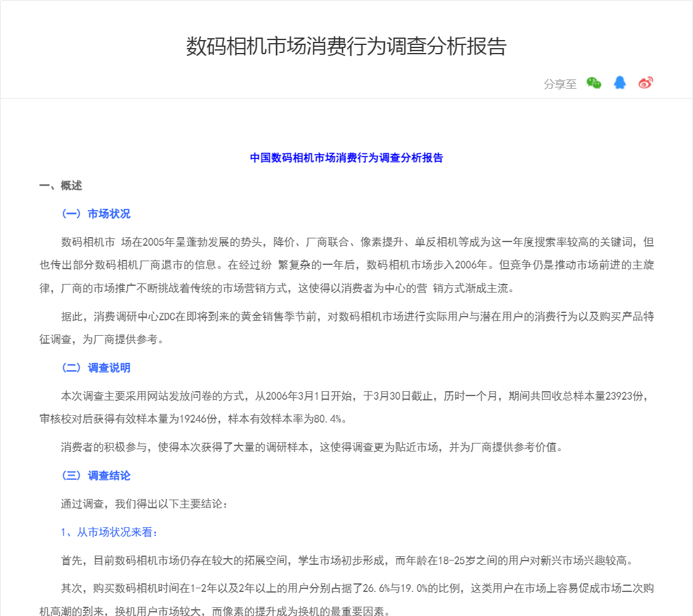The width and height of the screenshot is (693, 616).
Task: Share the report to WeChat
Action: (594, 83)
